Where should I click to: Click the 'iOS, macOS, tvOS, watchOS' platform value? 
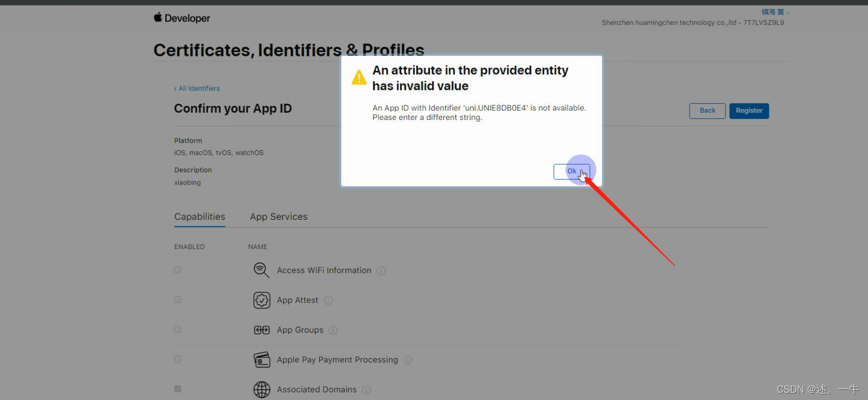219,153
